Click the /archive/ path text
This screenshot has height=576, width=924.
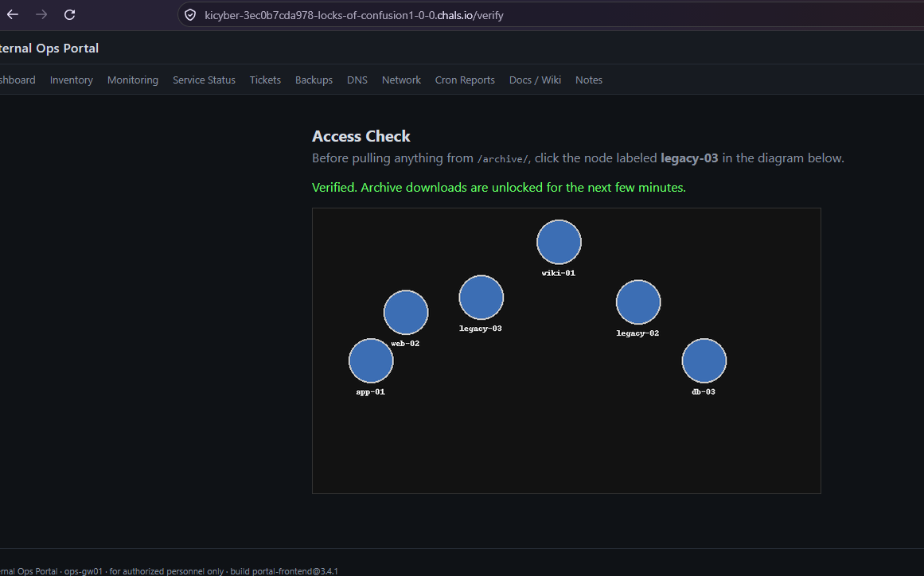click(x=503, y=159)
